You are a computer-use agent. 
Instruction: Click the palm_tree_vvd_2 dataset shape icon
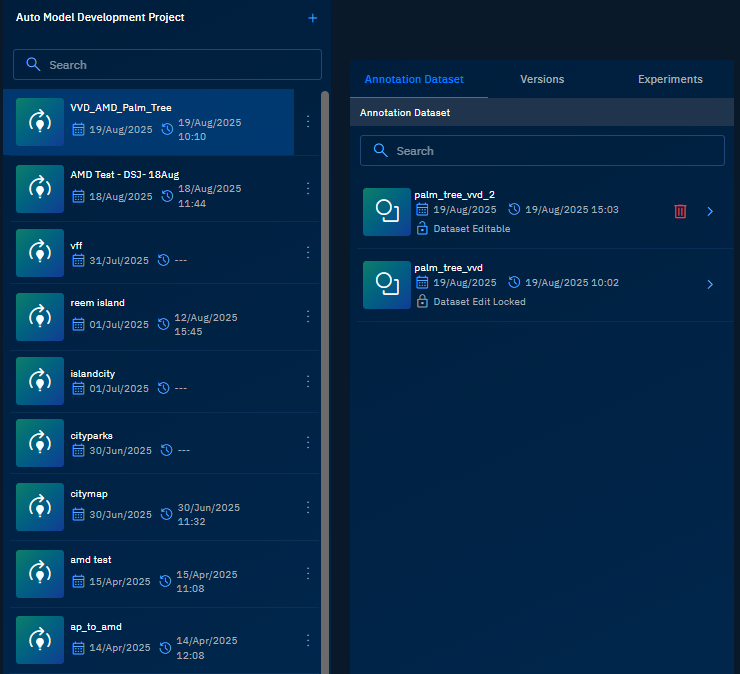[x=386, y=212]
